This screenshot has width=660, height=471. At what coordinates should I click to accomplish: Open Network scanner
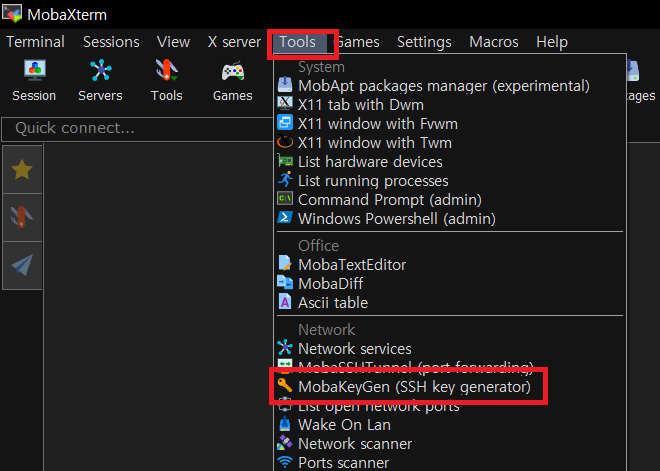pos(355,444)
